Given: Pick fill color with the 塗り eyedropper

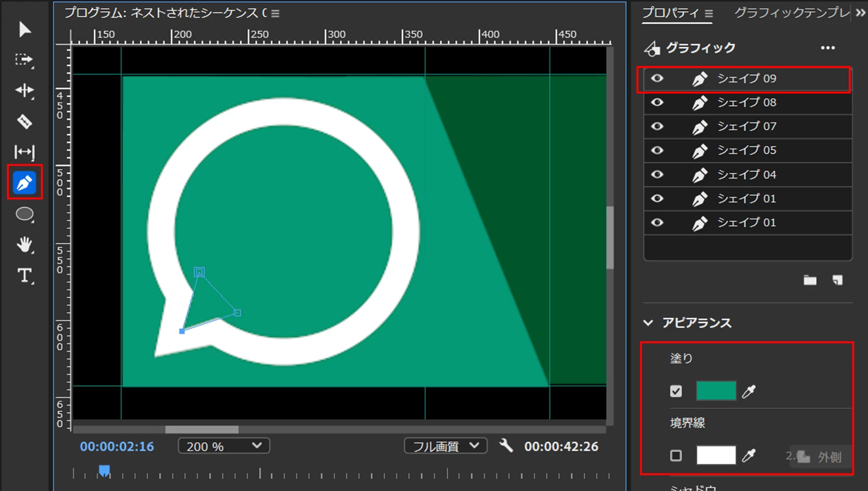Looking at the screenshot, I should [x=749, y=392].
